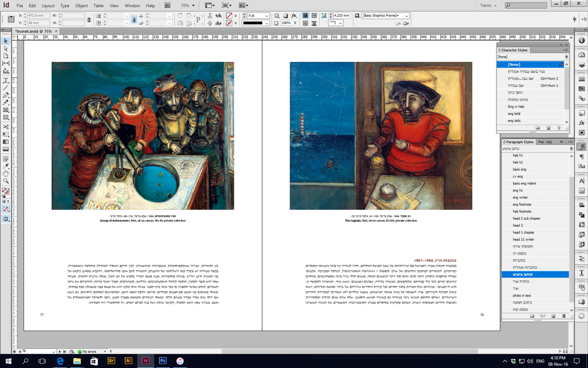588x368 pixels.
Task: Select the Rectangle Frame tool
Action: pyautogui.click(x=6, y=110)
